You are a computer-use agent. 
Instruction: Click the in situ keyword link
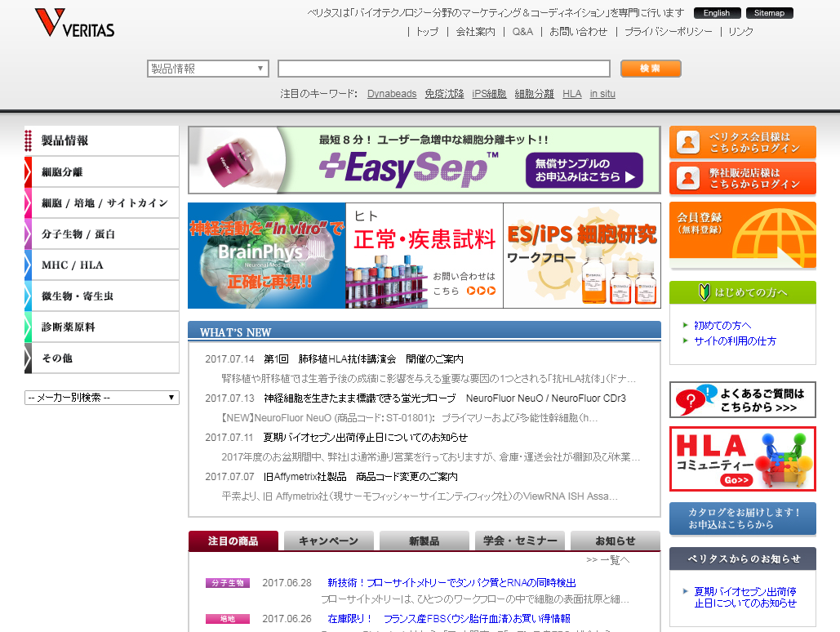click(602, 94)
